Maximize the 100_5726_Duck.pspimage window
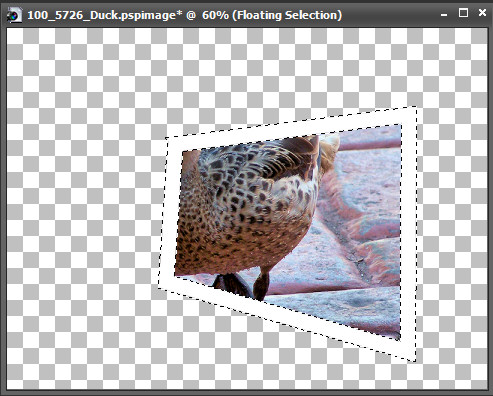Viewport: 493px width, 396px height. tap(463, 13)
